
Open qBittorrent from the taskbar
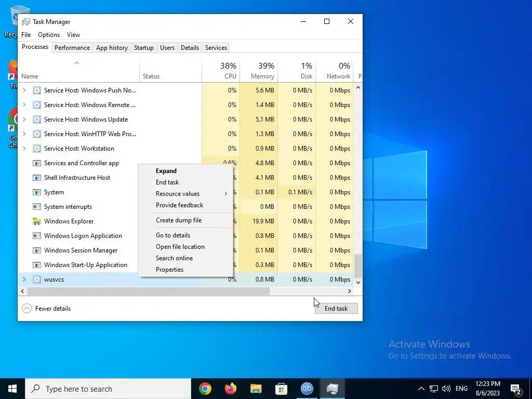[x=307, y=389]
